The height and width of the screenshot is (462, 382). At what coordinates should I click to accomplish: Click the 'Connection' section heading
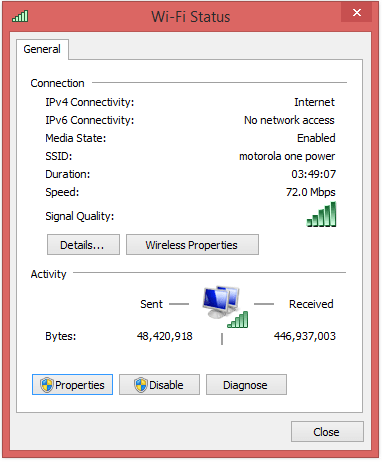(x=57, y=83)
